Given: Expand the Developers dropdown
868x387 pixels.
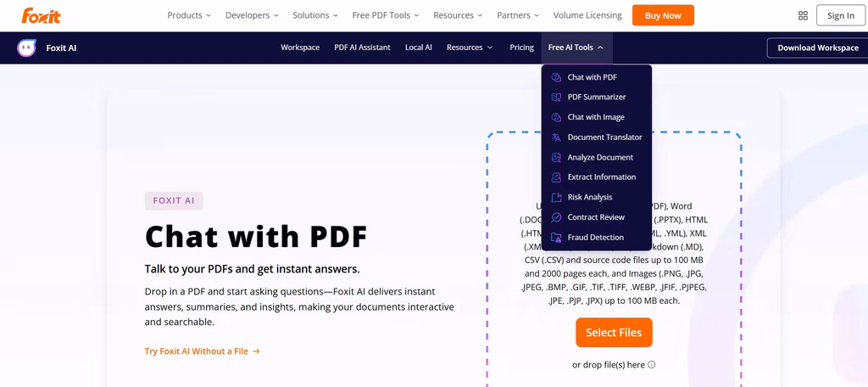Looking at the screenshot, I should pos(252,15).
